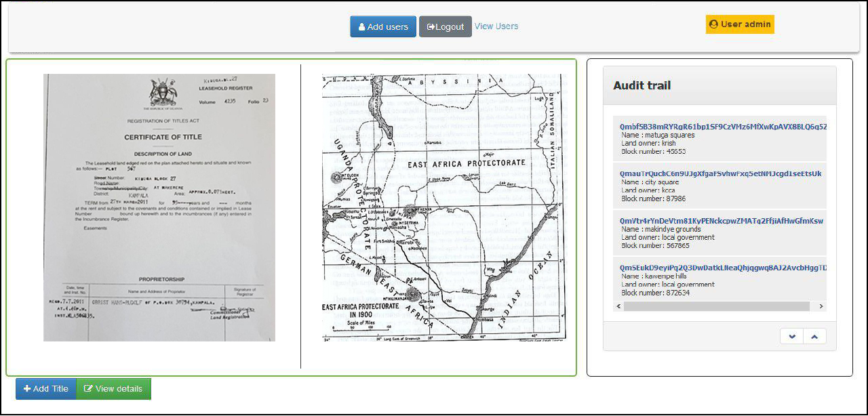Click the user icon on Add users
The image size is (868, 416).
click(x=362, y=27)
